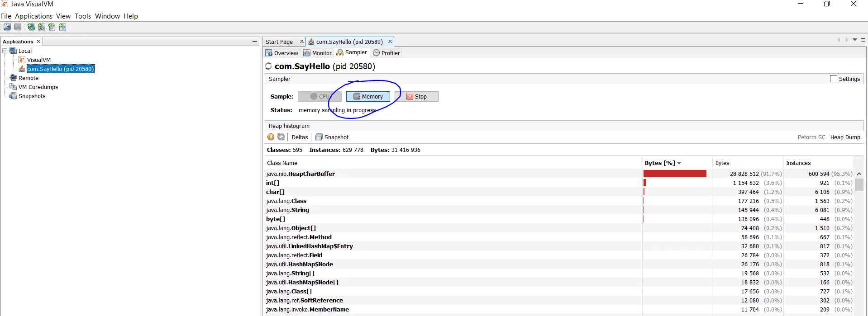868x316 pixels.
Task: Click the Load Snapshot toolbar icon
Action: [7, 27]
